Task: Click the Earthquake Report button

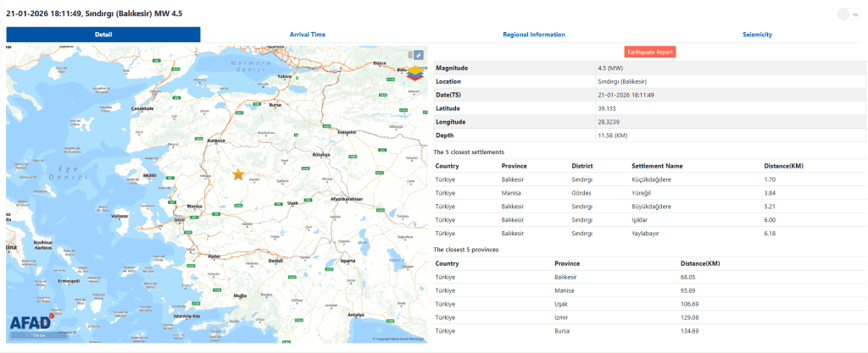Action: click(650, 52)
